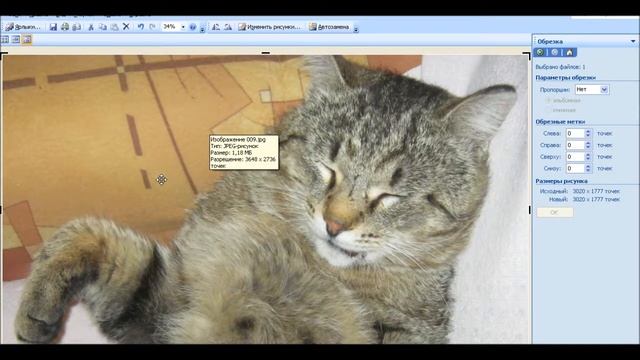The height and width of the screenshot is (360, 640).
Task: Click the Исходный 3020 x 1777 value
Action: coord(596,191)
